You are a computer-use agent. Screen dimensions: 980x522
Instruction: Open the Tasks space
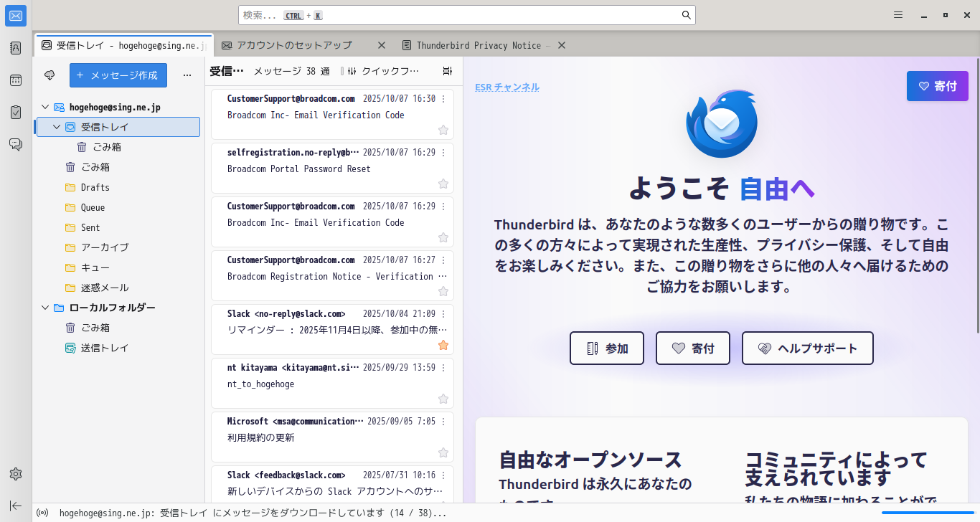tap(16, 113)
